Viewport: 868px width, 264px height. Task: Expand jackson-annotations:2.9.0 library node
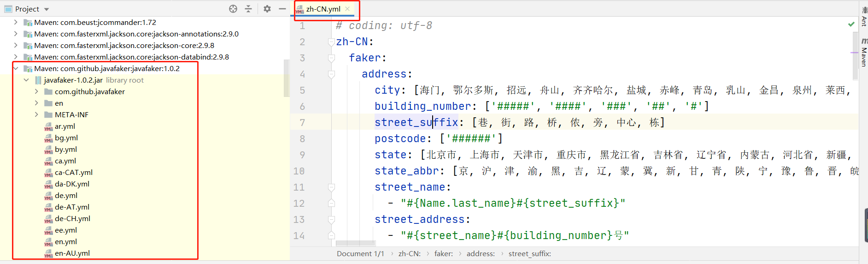pyautogui.click(x=16, y=34)
